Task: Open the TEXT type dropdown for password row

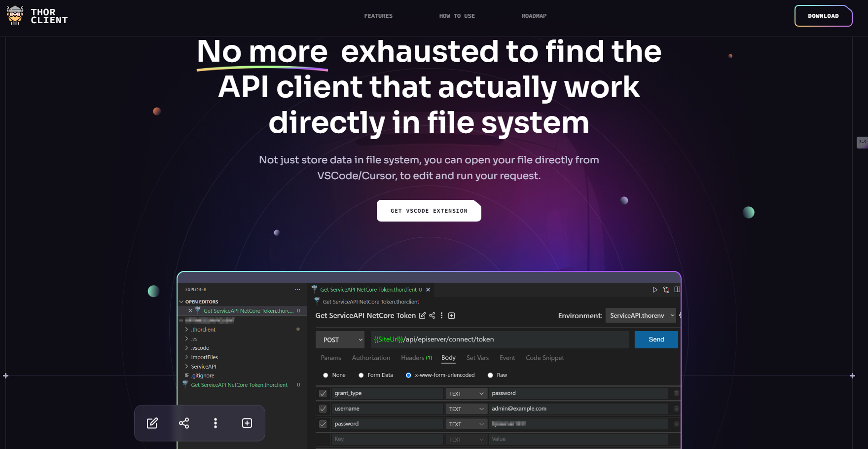Action: pos(467,424)
